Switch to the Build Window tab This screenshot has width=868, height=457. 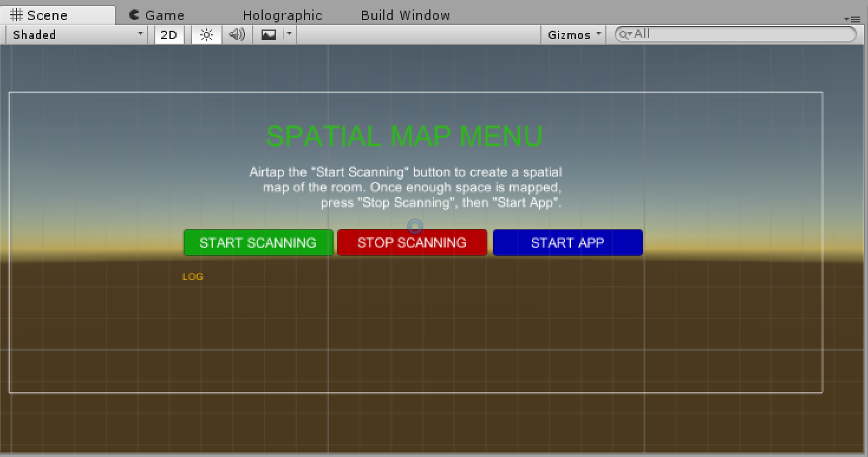point(405,15)
